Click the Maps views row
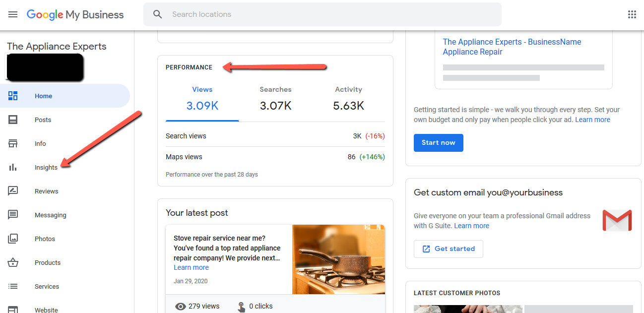Screen dimensions: 644x313 275,157
